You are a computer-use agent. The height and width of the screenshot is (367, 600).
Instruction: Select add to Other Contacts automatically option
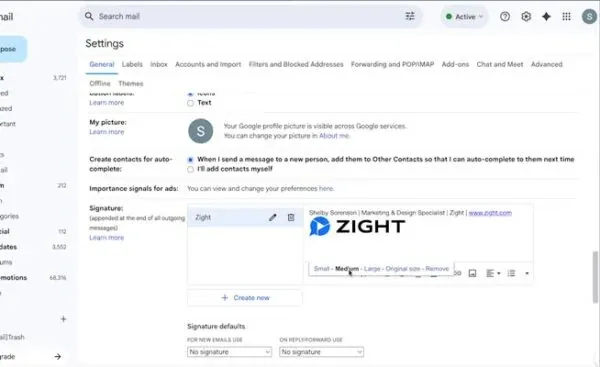[190, 160]
